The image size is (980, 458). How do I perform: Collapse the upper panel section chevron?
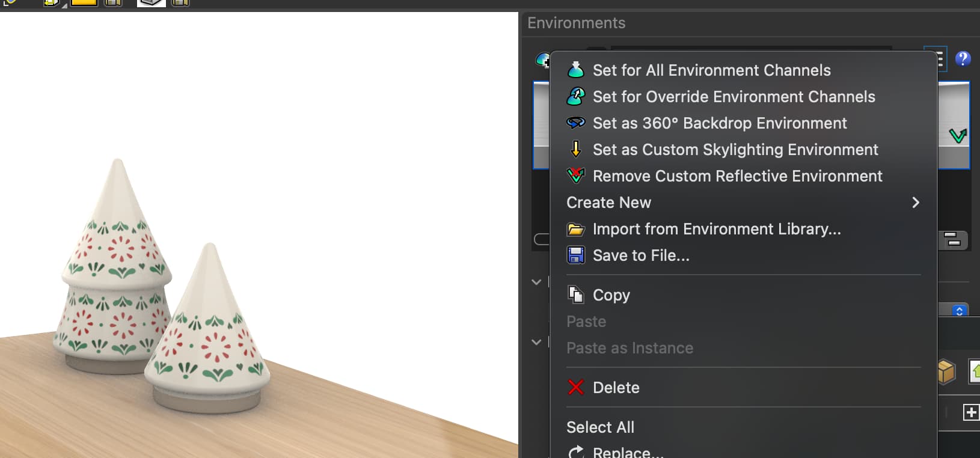pos(536,282)
